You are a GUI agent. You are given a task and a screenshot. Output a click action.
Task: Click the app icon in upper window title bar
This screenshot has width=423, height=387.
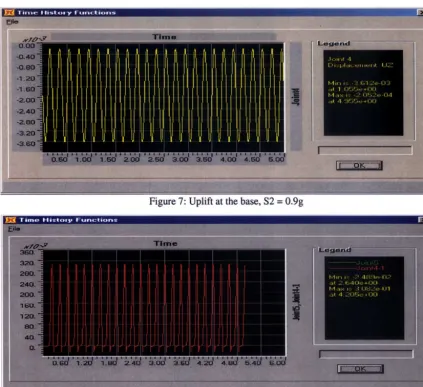point(9,13)
